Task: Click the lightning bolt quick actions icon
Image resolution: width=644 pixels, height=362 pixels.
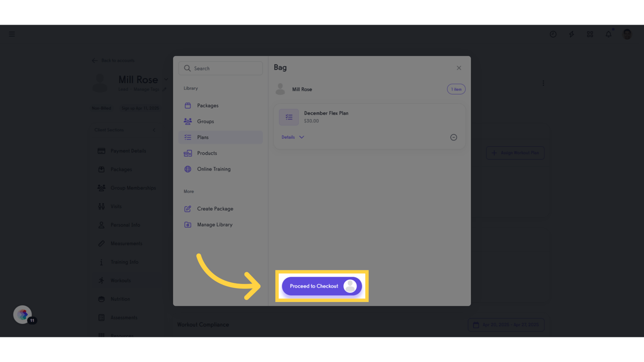Action: 571,34
